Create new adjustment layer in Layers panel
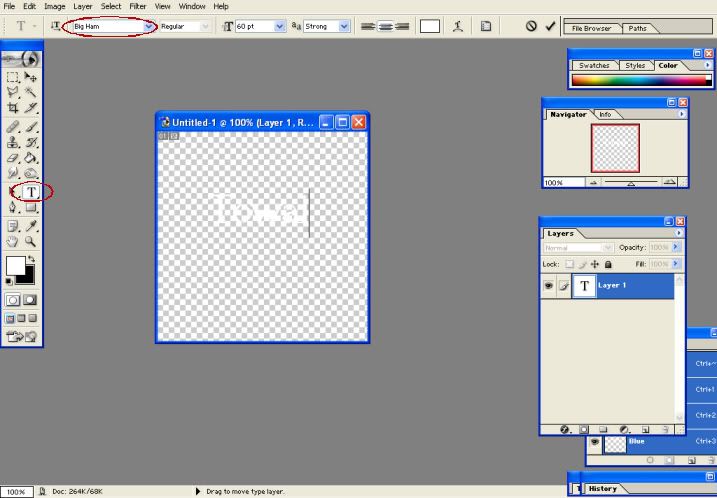The width and height of the screenshot is (717, 498). tap(624, 429)
